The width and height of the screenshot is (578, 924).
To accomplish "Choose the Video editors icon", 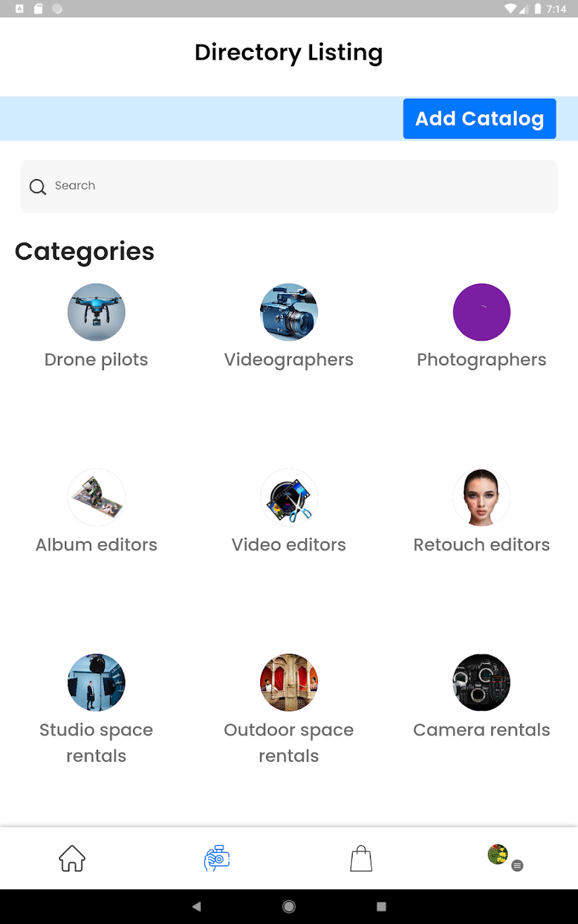I will point(289,497).
